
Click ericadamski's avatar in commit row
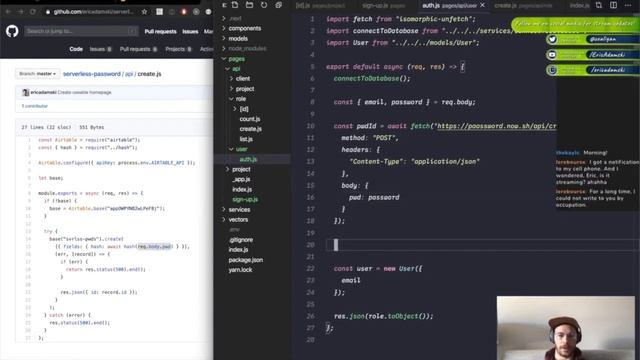click(x=26, y=93)
